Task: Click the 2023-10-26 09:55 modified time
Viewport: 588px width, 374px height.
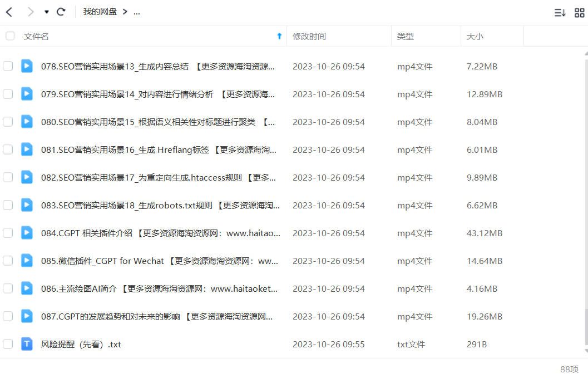Action: pos(329,344)
